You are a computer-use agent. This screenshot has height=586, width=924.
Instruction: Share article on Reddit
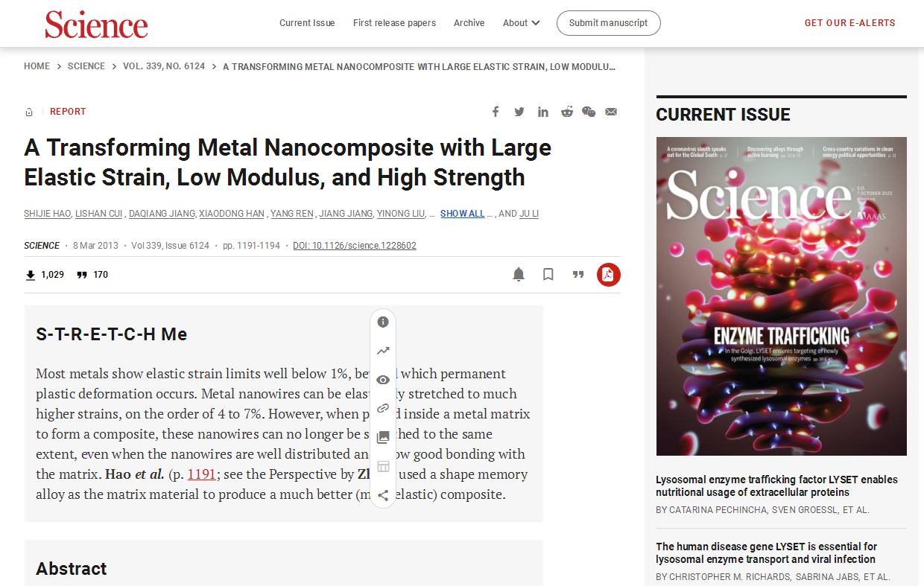[567, 112]
